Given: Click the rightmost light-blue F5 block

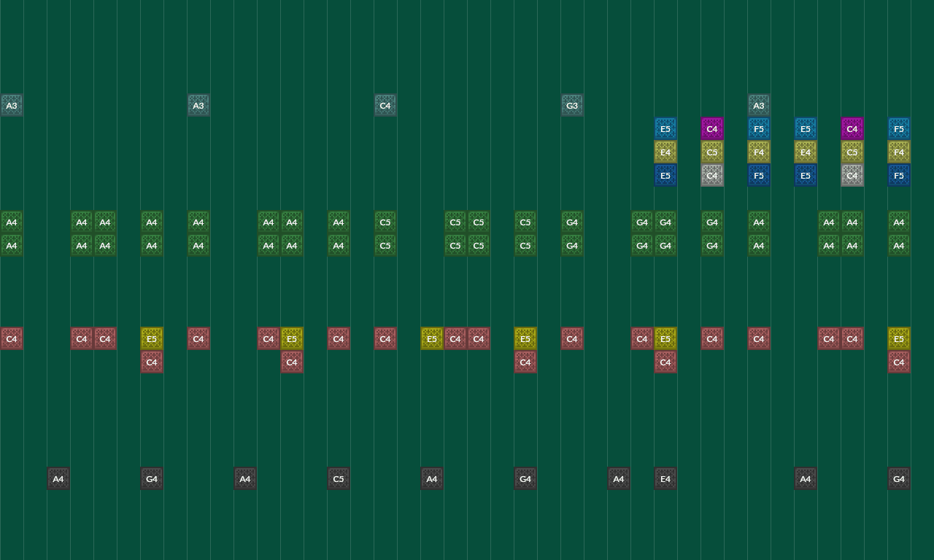Looking at the screenshot, I should point(899,128).
